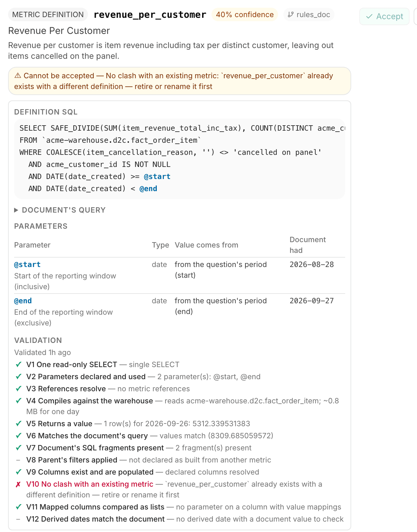Open the rules_doc source chip
The width and height of the screenshot is (417, 532).
pos(309,15)
